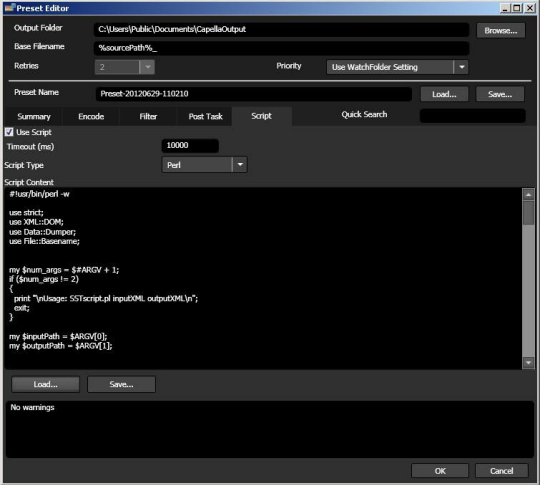The width and height of the screenshot is (543, 485).
Task: Click script scrollbar up arrow
Action: pyautogui.click(x=528, y=195)
